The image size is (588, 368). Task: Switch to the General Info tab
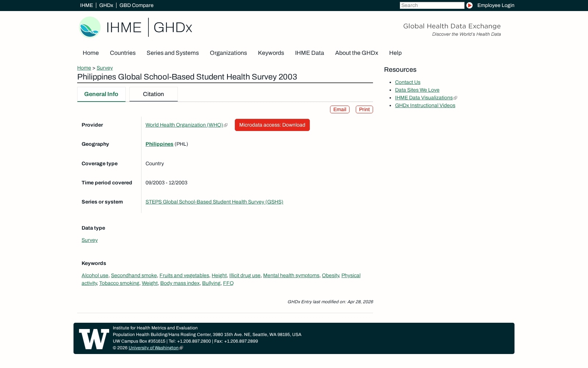click(x=101, y=94)
